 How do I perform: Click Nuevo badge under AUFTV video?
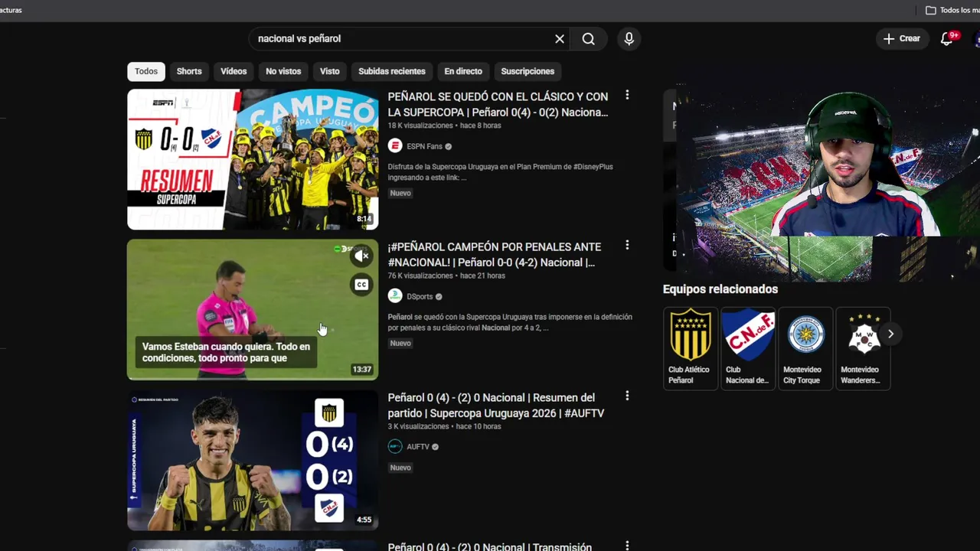[x=400, y=468]
